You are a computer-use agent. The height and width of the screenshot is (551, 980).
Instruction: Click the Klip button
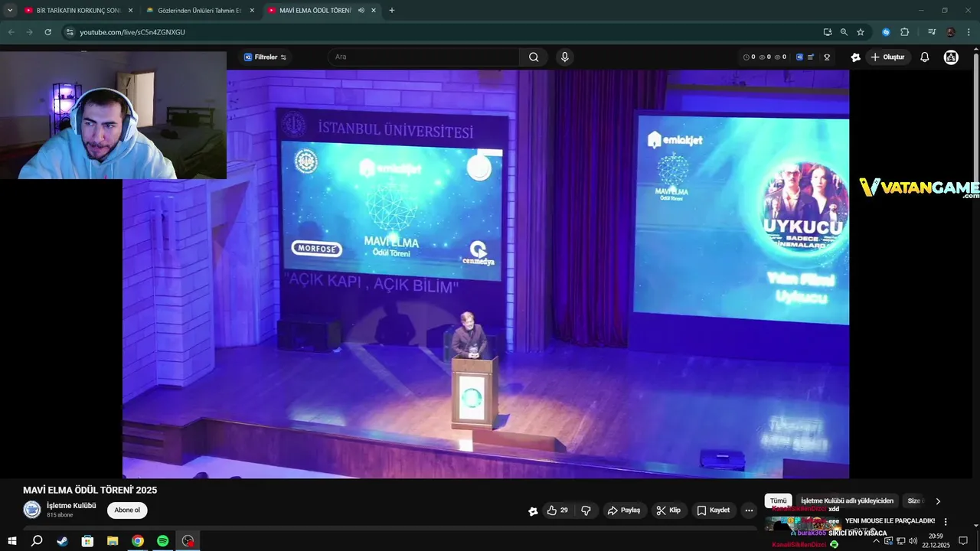pyautogui.click(x=668, y=510)
